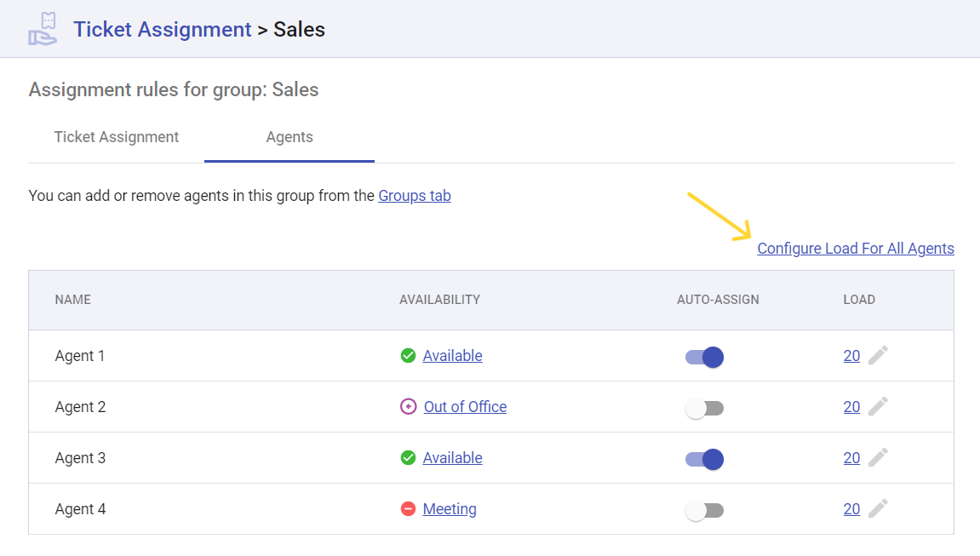Open load value 20 for Agent 3
Viewport: 980px width, 556px height.
[851, 458]
